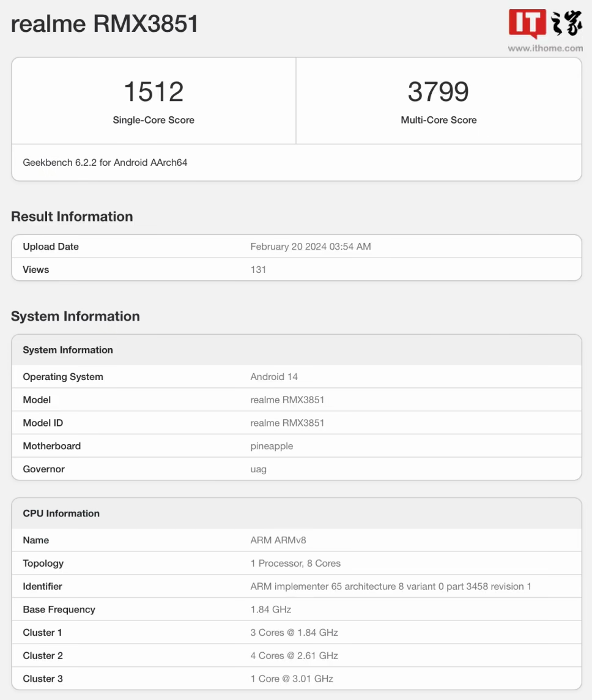The width and height of the screenshot is (592, 700).
Task: Click the CPU Information table header
Action: pyautogui.click(x=61, y=513)
